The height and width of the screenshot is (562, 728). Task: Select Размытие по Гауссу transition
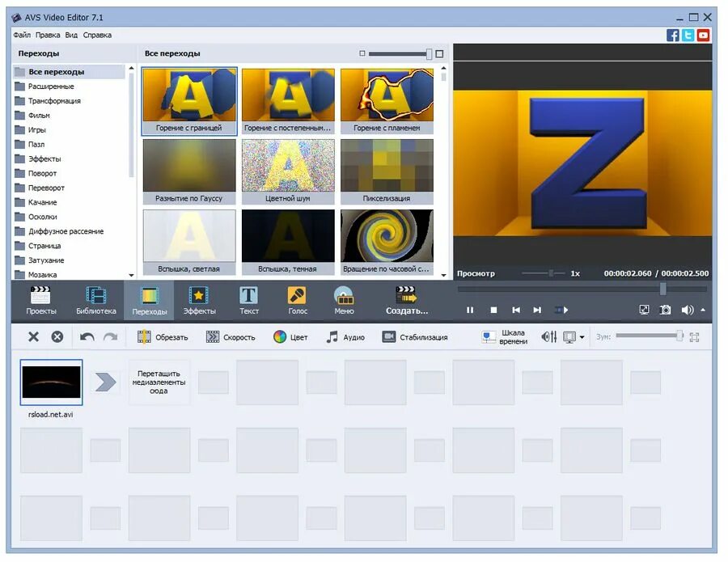click(x=189, y=171)
